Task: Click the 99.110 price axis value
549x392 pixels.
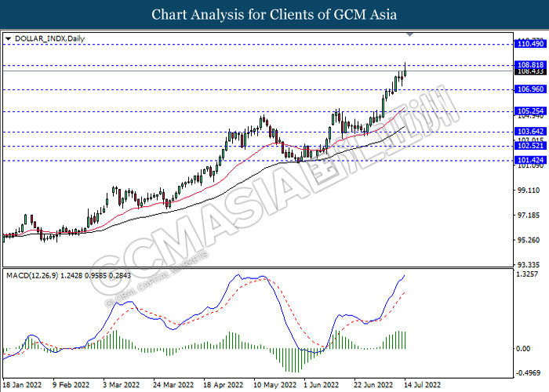Action: [529, 190]
